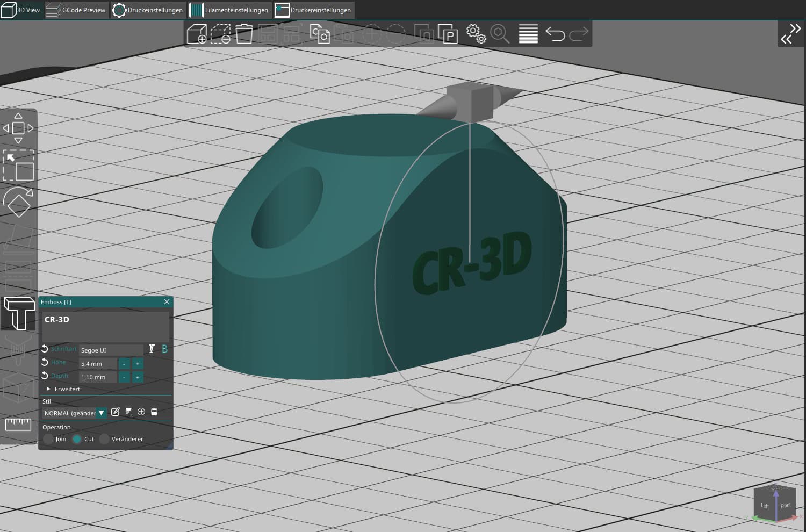Open the Filamenteinstellungen tab

(229, 10)
